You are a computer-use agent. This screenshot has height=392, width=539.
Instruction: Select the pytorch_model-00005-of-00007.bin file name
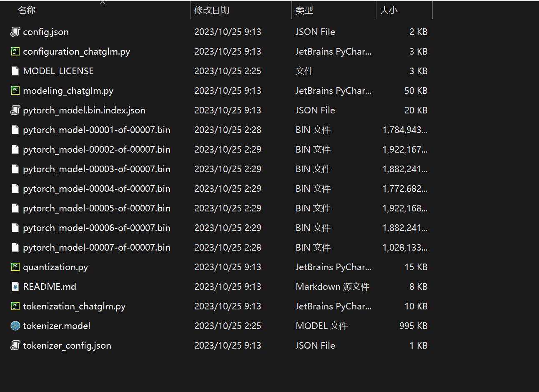coord(97,208)
